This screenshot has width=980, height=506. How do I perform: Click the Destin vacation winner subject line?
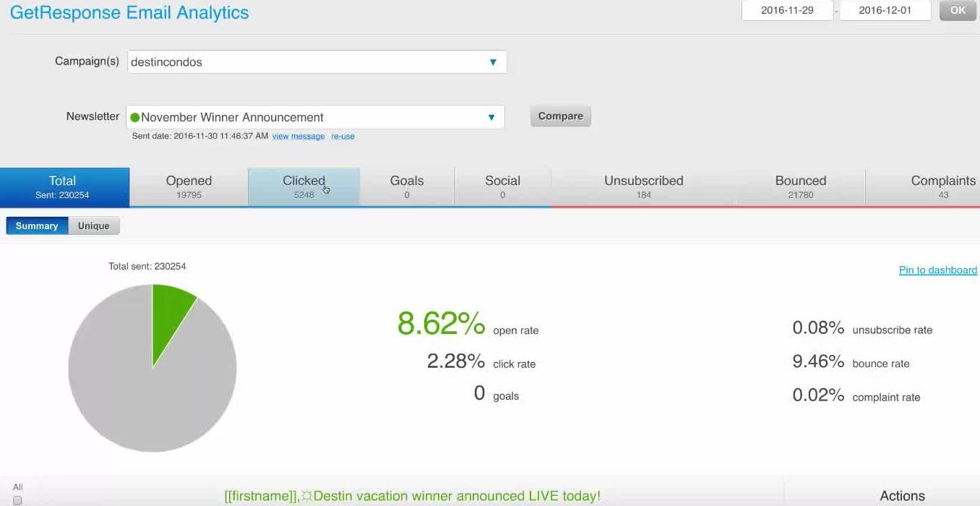coord(412,496)
